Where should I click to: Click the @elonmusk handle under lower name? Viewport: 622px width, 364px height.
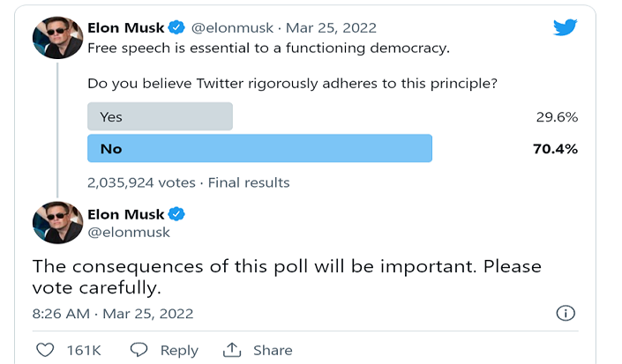pos(129,233)
